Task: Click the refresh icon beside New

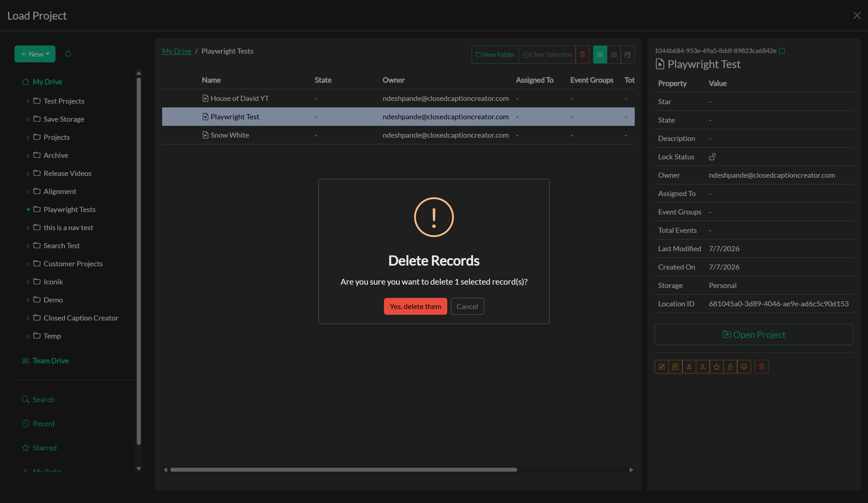Action: [x=68, y=54]
